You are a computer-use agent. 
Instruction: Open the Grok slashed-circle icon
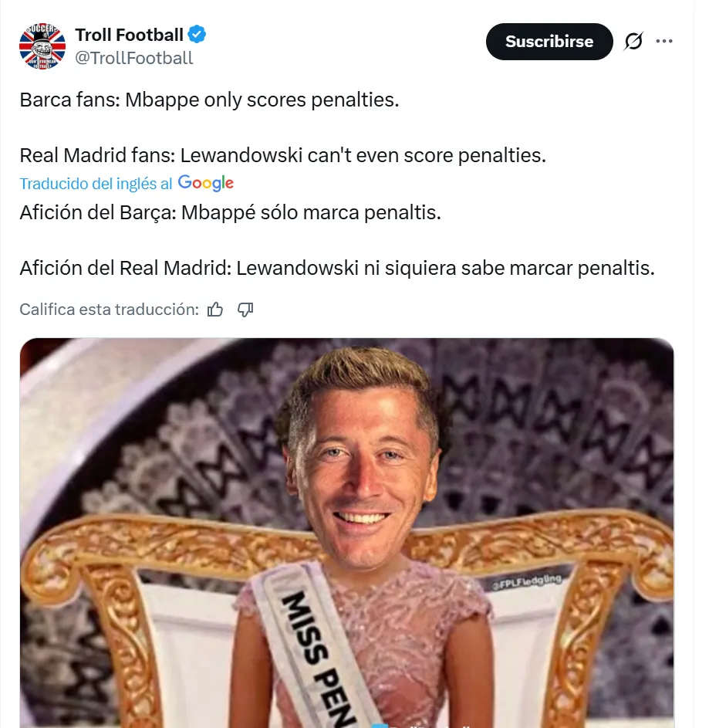click(633, 42)
